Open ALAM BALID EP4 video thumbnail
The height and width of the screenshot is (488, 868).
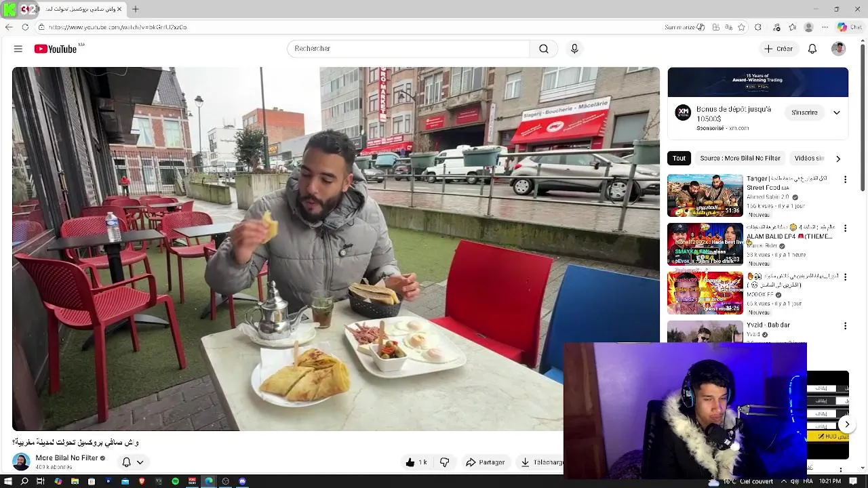click(x=705, y=244)
